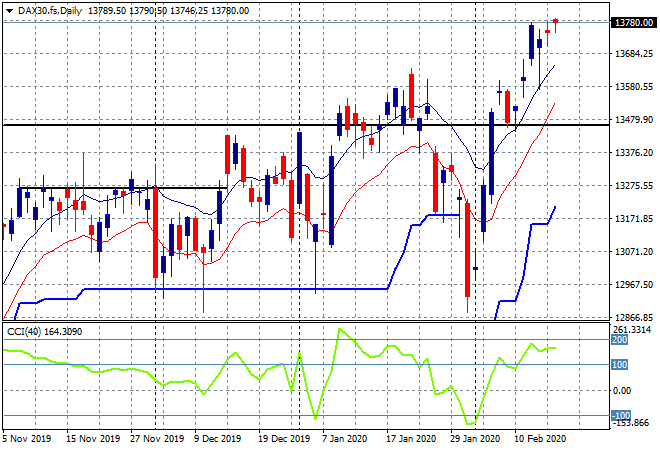The image size is (660, 450).
Task: Click the 29 Jan 2020 date label
Action: click(x=476, y=439)
